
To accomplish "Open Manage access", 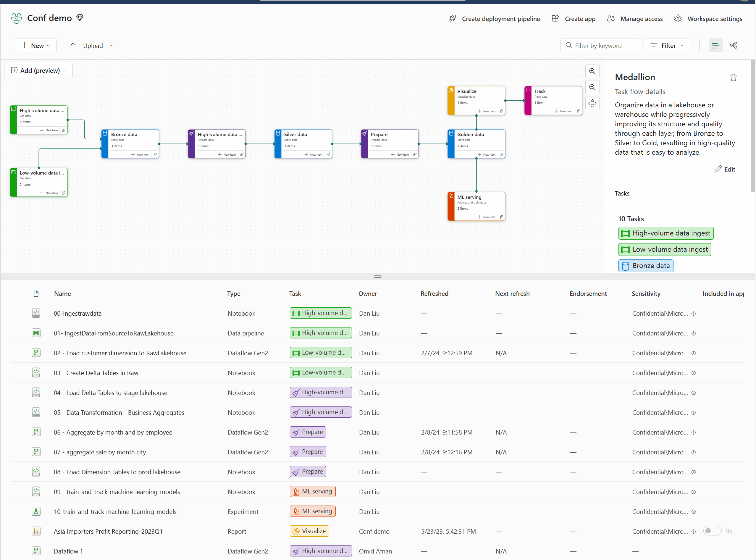I will 635,19.
